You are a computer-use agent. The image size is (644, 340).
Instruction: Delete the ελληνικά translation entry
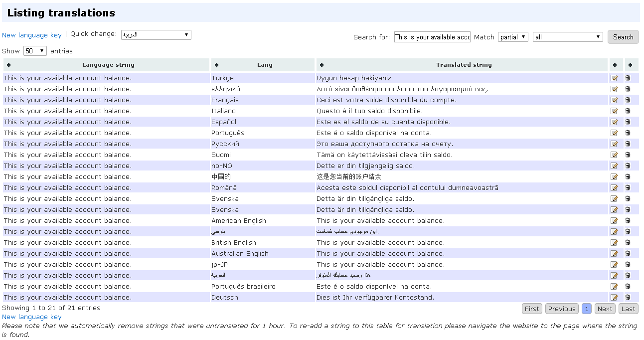628,89
